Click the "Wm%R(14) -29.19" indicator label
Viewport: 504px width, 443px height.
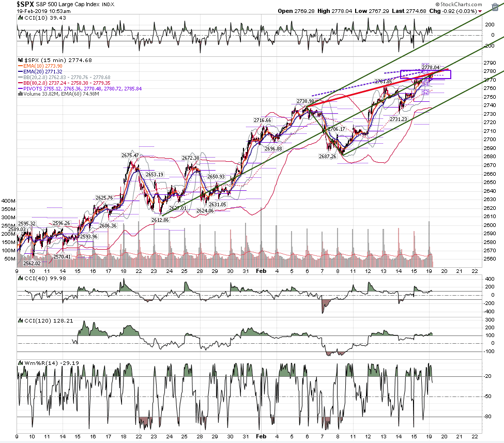[52, 363]
